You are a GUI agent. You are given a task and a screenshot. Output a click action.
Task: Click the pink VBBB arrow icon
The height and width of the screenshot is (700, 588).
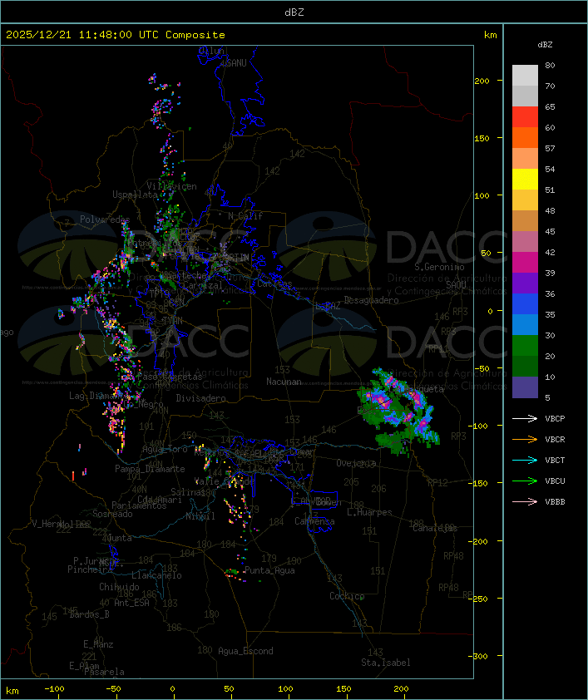coord(525,501)
